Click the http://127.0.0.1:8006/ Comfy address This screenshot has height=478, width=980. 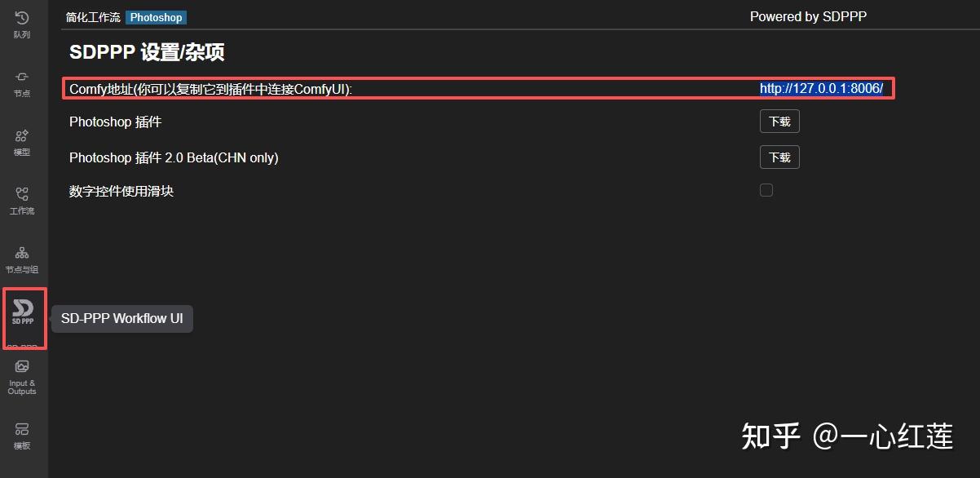click(x=821, y=88)
